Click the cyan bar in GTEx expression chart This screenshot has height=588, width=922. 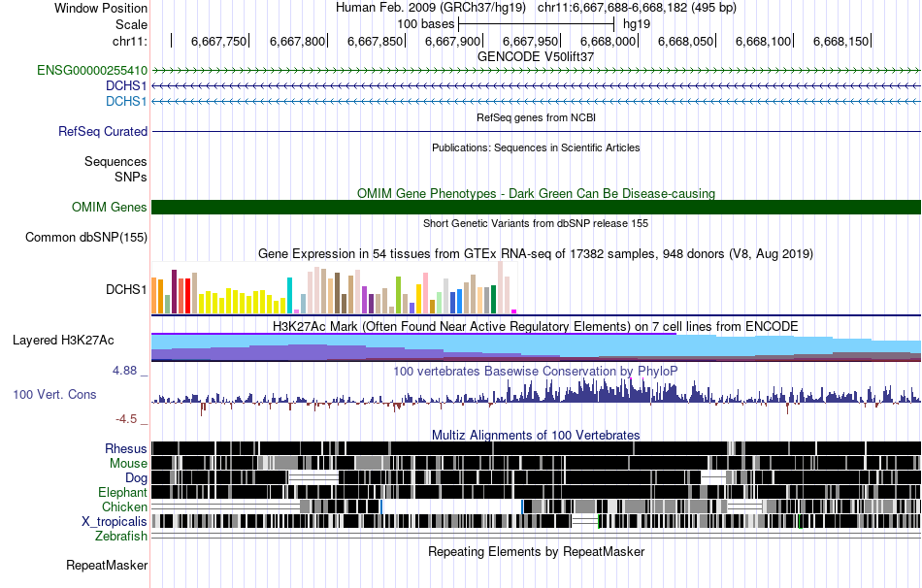289,295
